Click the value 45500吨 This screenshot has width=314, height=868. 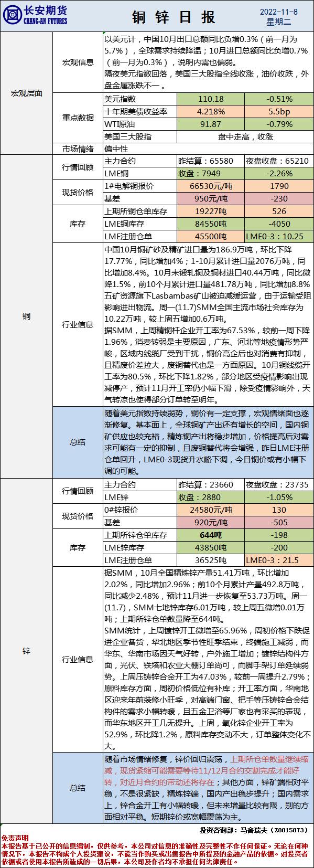point(211,237)
